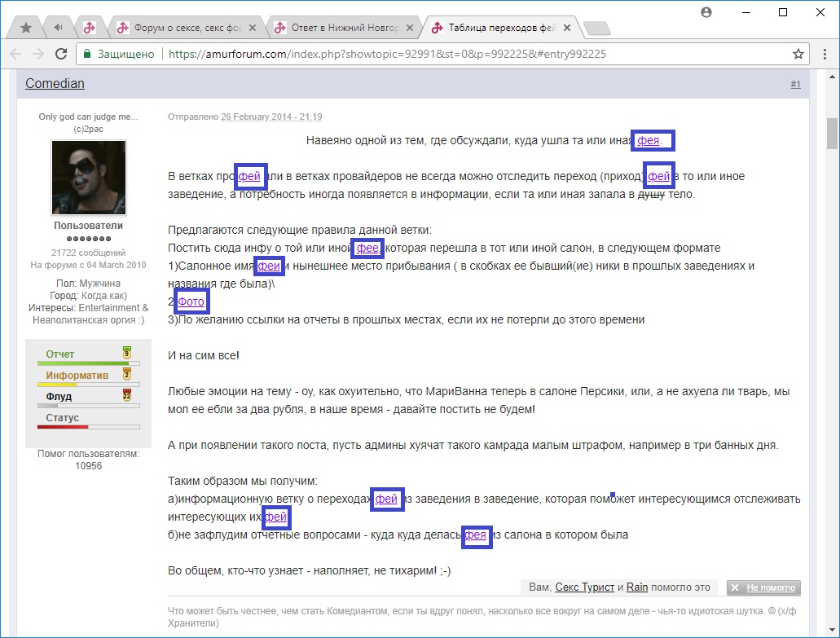Viewport: 840px width, 638px height.
Task: Click the '#1' post number link
Action: (x=795, y=85)
